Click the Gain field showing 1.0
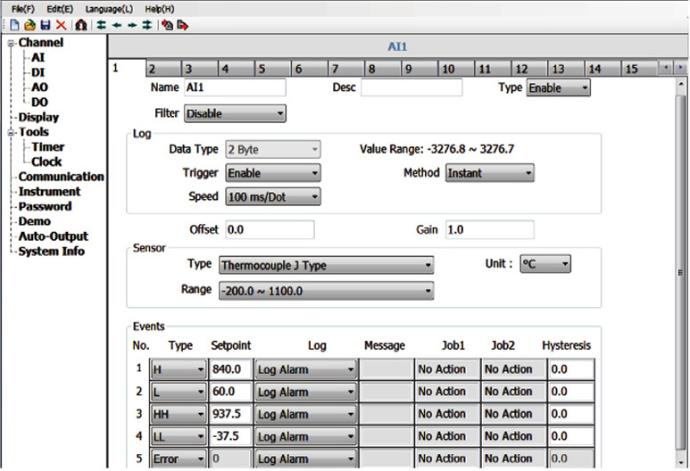 coord(490,230)
